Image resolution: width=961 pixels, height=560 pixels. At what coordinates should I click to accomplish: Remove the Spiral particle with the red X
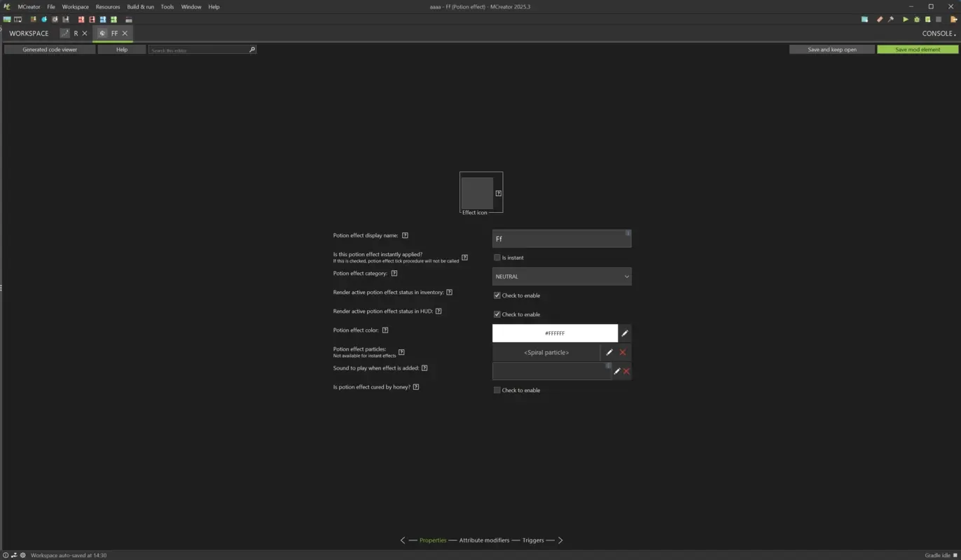coord(622,352)
